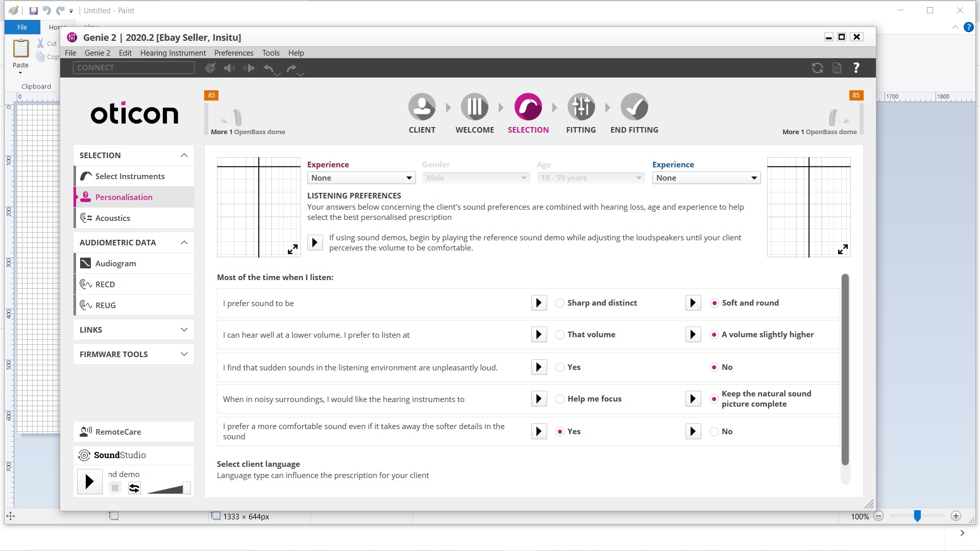Select the SELECTION step icon

coord(528,107)
